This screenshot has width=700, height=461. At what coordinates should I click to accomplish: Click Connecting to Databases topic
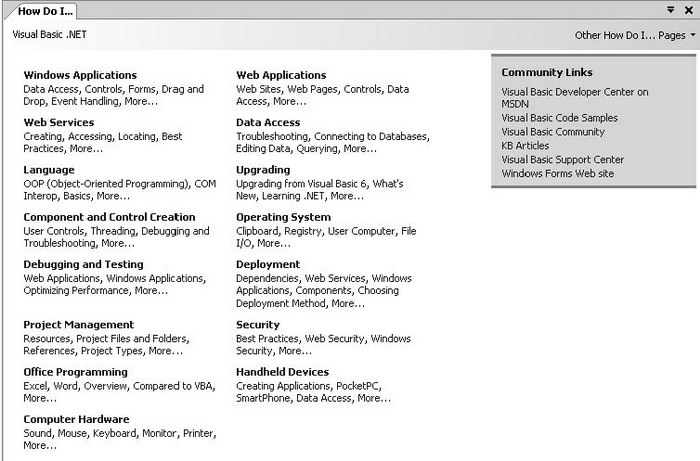(x=370, y=137)
